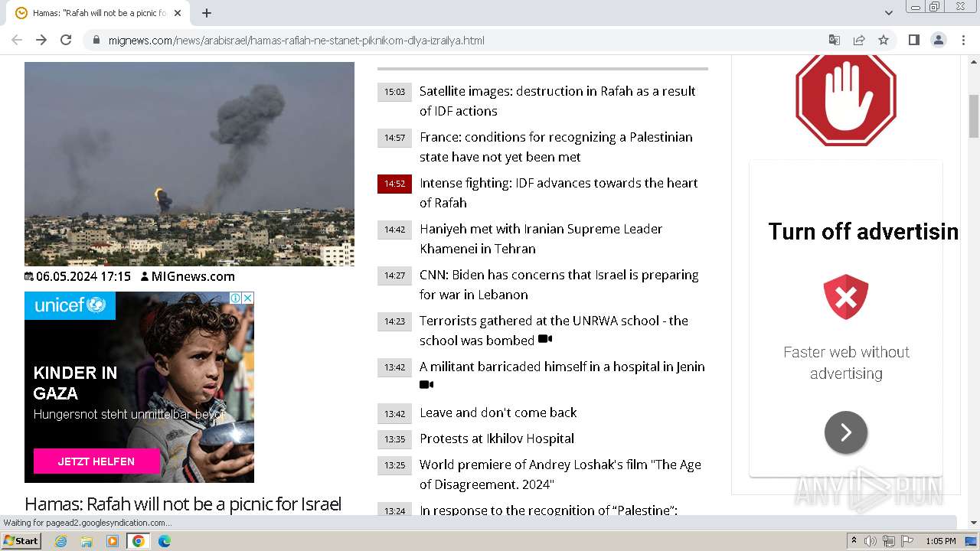This screenshot has height=551, width=980.
Task: Open volume control in tray
Action: click(x=871, y=541)
